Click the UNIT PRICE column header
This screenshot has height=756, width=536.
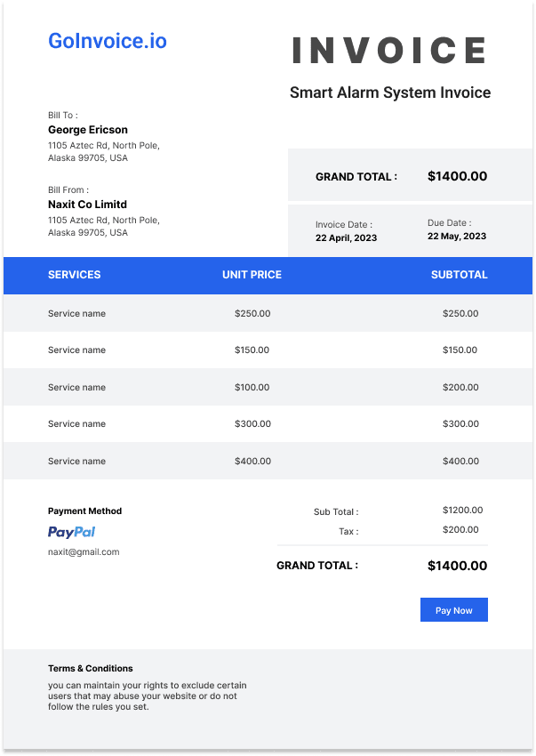click(252, 275)
